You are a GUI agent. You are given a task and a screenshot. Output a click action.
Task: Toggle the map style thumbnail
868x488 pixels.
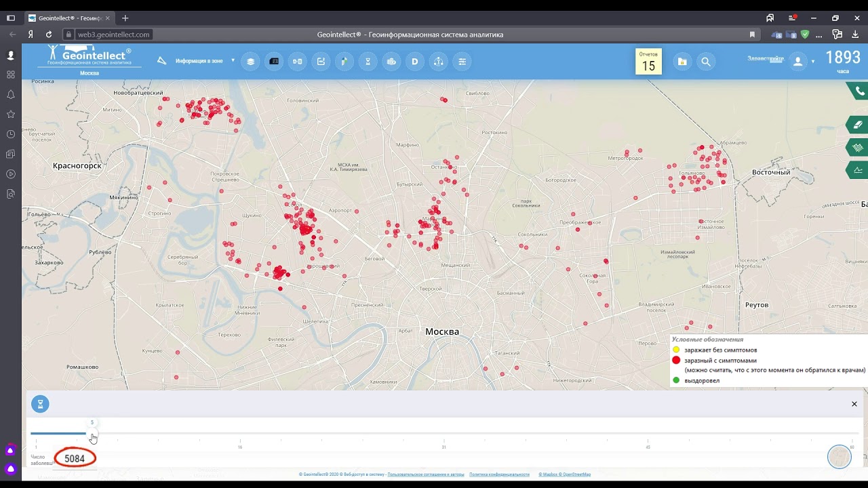[x=840, y=457]
